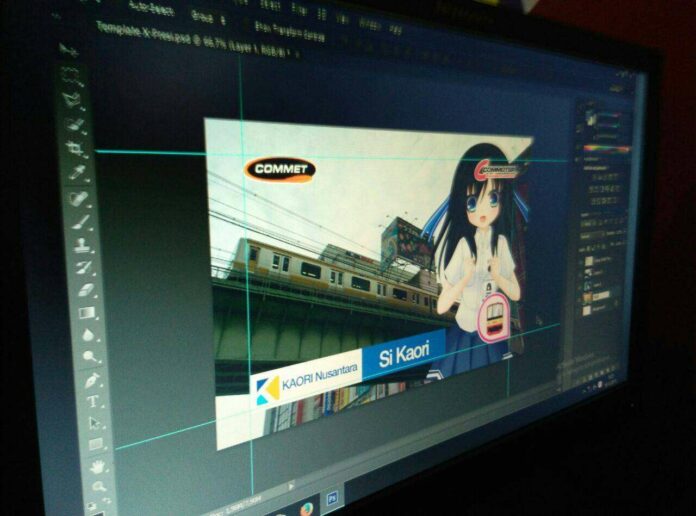This screenshot has width=696, height=516.
Task: Select the Lasso tool
Action: [x=70, y=100]
